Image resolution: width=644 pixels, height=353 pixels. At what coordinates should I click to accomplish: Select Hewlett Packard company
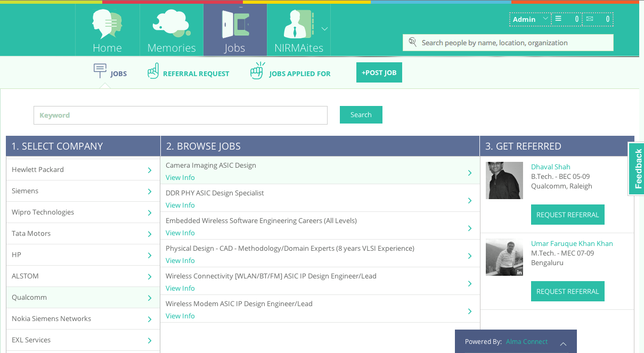click(x=83, y=169)
